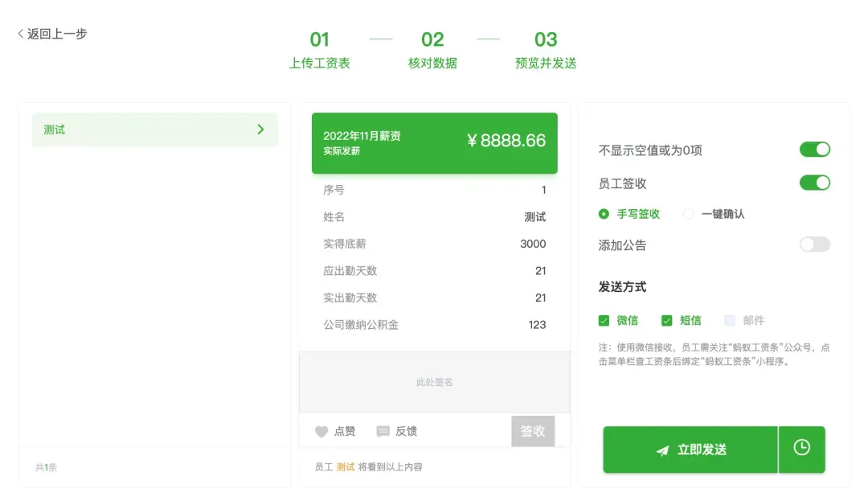This screenshot has height=501, width=868.
Task: Click the 实得底薪 row value 3000
Action: pyautogui.click(x=533, y=244)
